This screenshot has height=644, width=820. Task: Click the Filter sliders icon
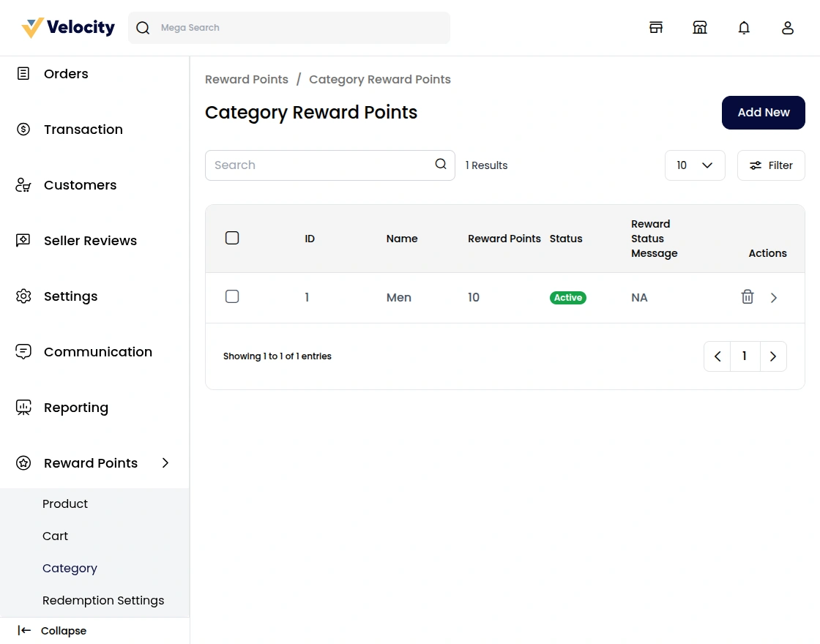point(756,165)
